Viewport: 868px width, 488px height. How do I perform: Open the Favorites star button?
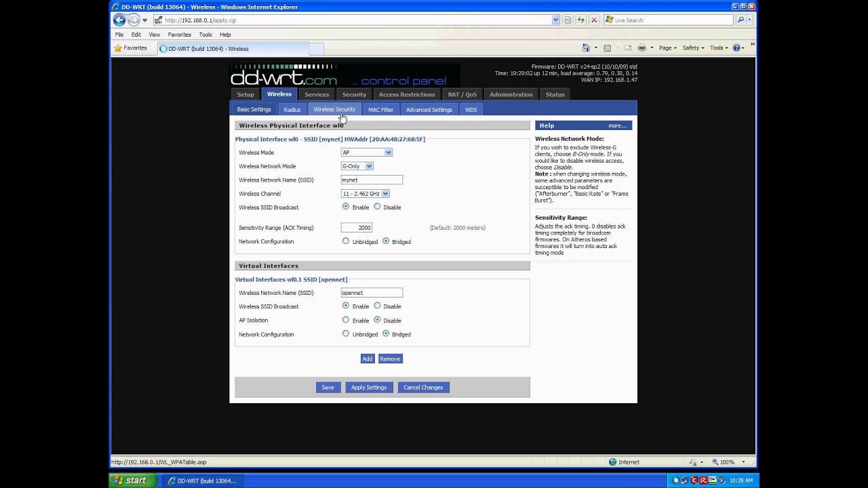pyautogui.click(x=130, y=48)
